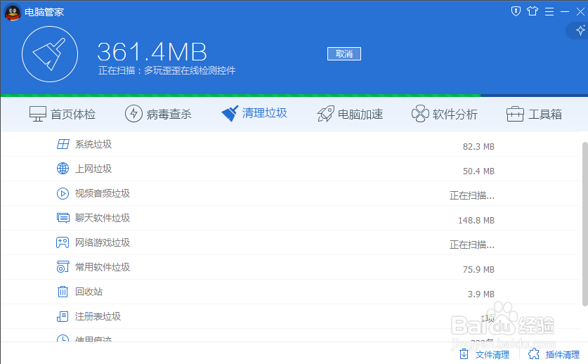The height and width of the screenshot is (364, 588).
Task: Click the 常用软件垃圾 disc icon
Action: [63, 267]
